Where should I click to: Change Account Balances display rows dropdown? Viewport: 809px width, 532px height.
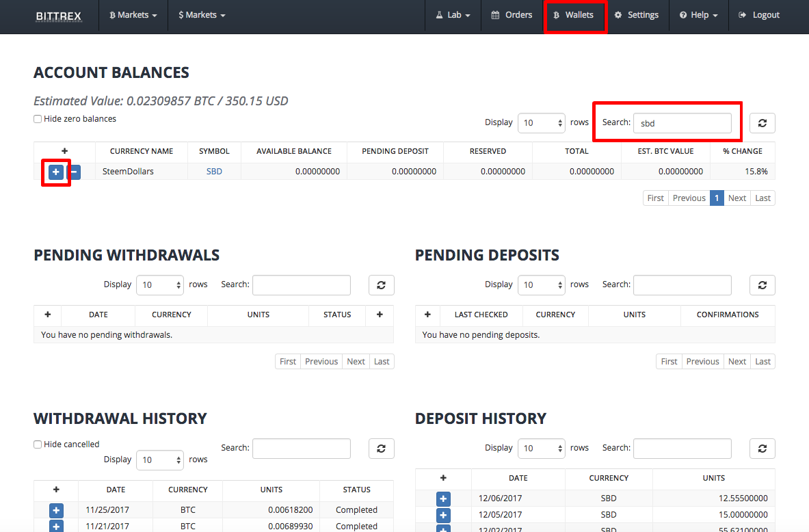[x=542, y=123]
